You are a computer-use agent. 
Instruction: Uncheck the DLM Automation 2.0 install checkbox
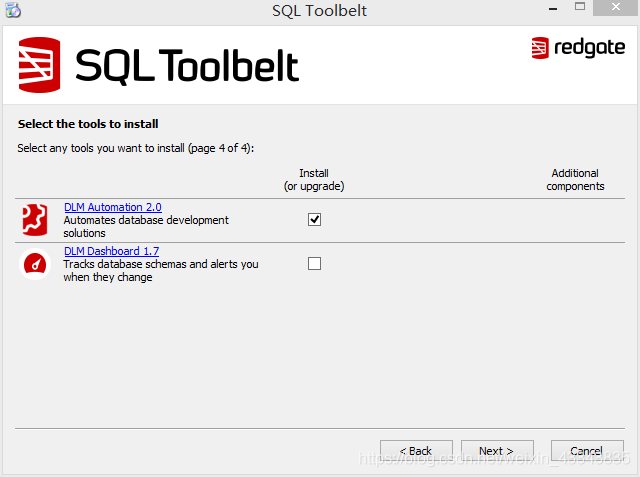[314, 220]
